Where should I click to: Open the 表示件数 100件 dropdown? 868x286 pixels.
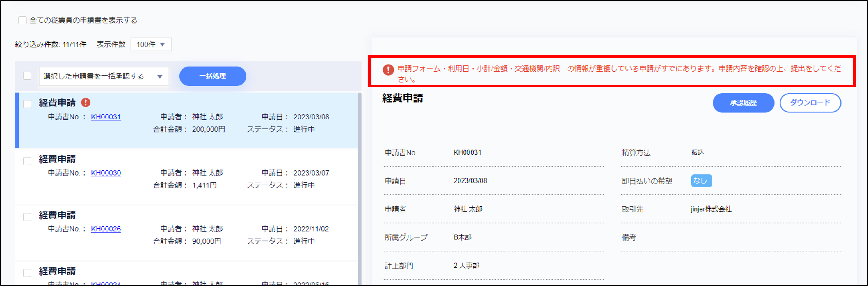pyautogui.click(x=151, y=44)
